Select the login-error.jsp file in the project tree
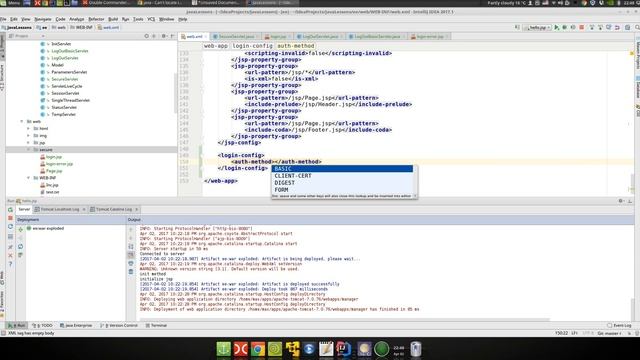Image resolution: width=640 pixels, height=360 pixels. (59, 164)
